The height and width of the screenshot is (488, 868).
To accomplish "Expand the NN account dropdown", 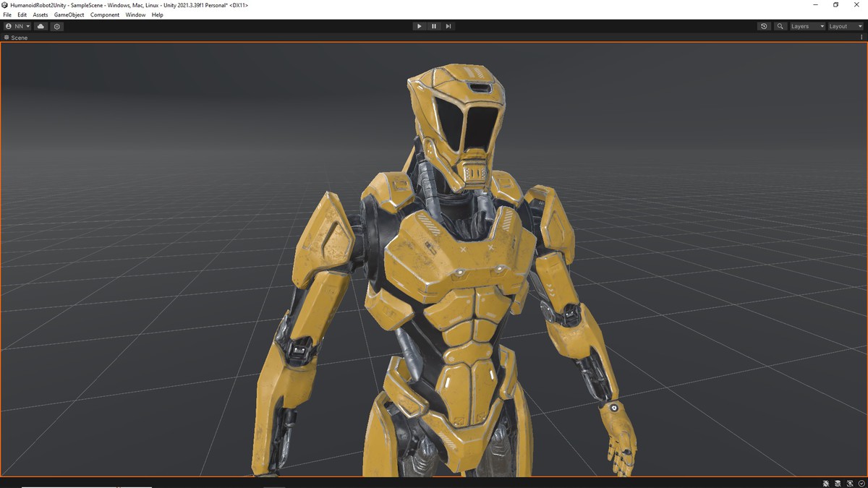I will [x=17, y=26].
